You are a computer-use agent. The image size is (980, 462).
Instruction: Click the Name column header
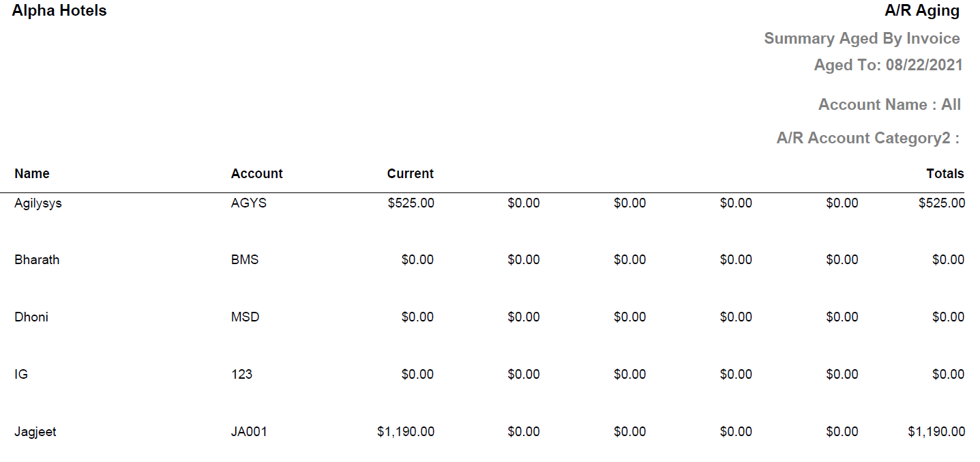coord(32,173)
